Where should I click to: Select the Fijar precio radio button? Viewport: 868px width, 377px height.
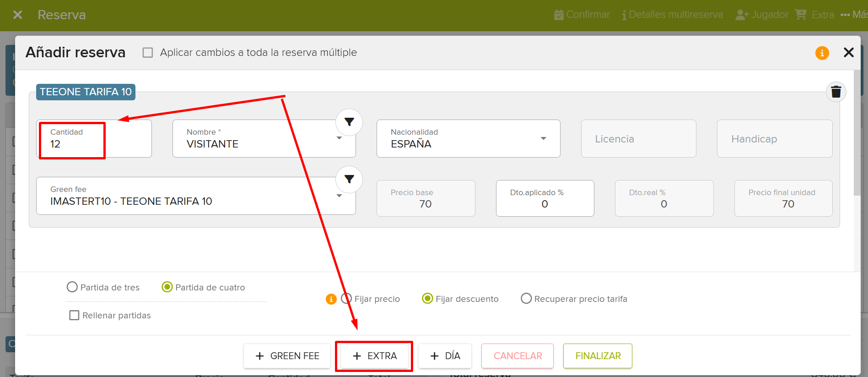347,299
